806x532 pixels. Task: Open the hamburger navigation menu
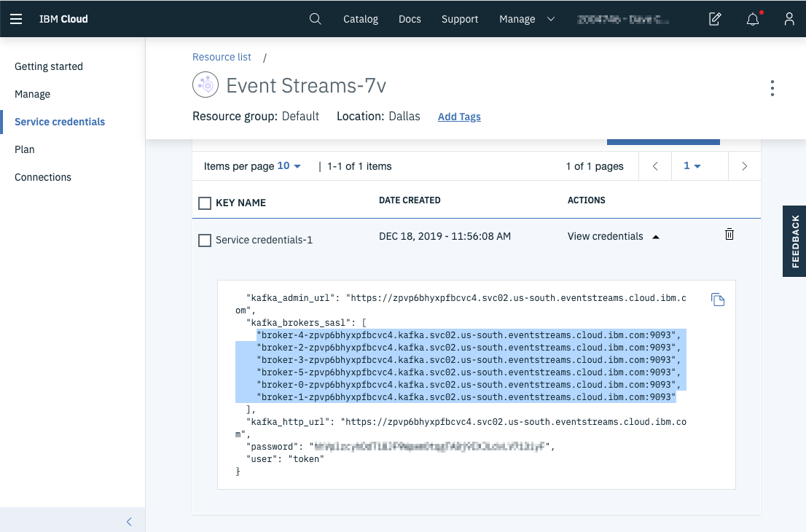[x=16, y=19]
